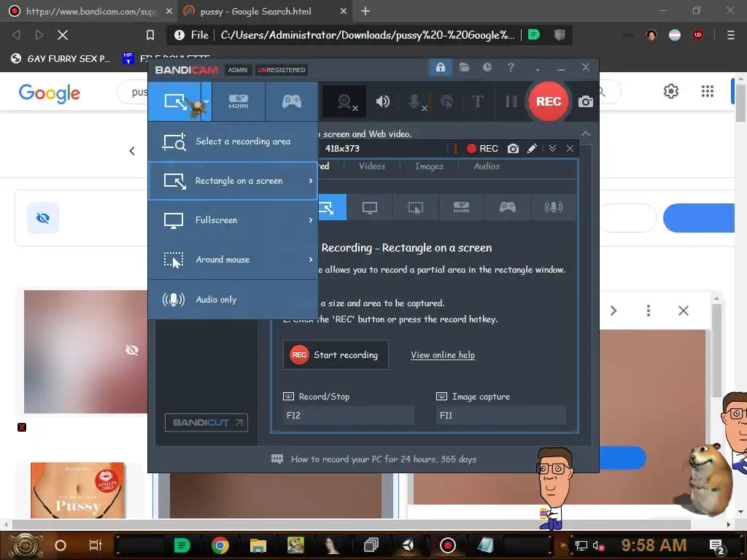
Task: Toggle the webcam overlay icon
Action: 344,101
